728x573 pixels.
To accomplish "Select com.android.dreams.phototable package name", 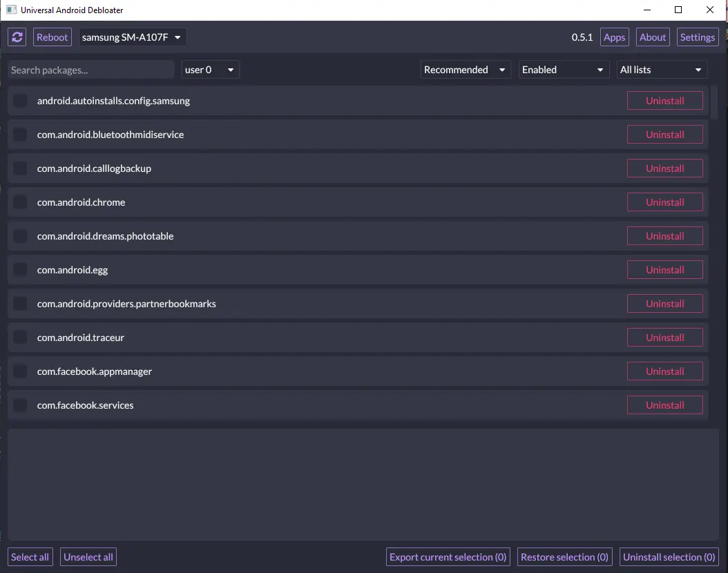I will (106, 236).
